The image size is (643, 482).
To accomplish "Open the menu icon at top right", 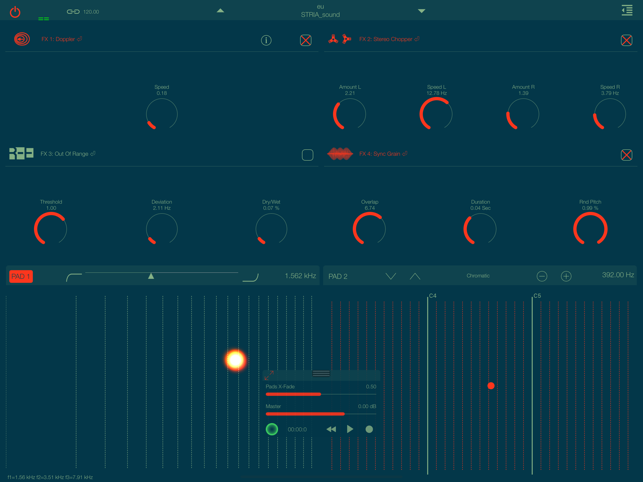I will [626, 11].
